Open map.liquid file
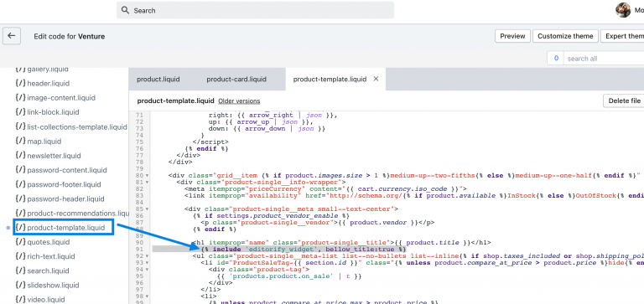The image size is (644, 304). 44,142
